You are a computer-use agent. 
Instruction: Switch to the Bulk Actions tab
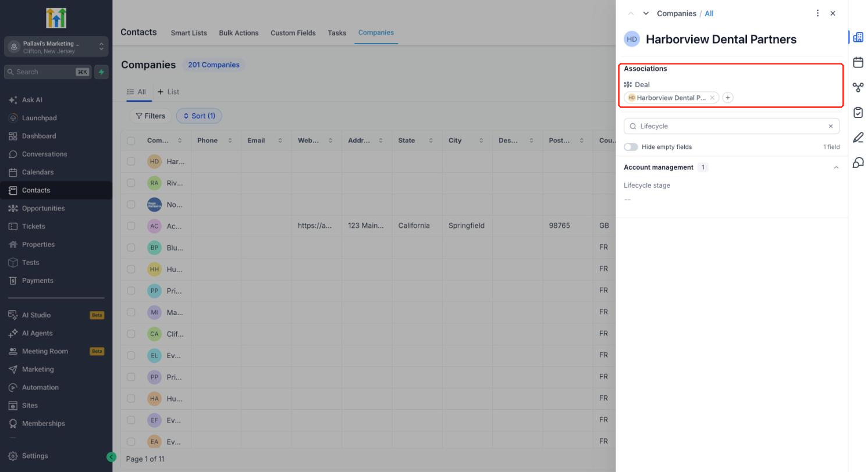(x=239, y=33)
